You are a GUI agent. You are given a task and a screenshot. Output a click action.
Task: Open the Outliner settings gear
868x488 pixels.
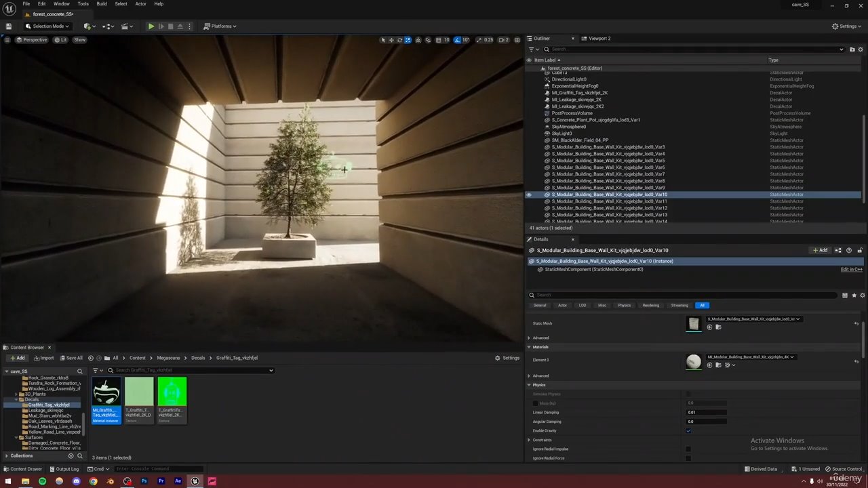click(861, 49)
